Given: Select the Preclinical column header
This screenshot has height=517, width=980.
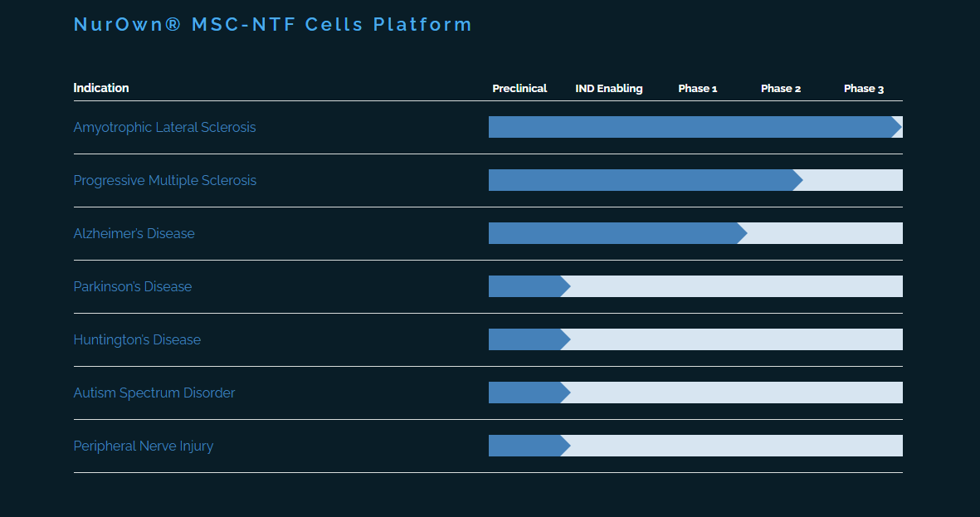Looking at the screenshot, I should click(x=519, y=89).
